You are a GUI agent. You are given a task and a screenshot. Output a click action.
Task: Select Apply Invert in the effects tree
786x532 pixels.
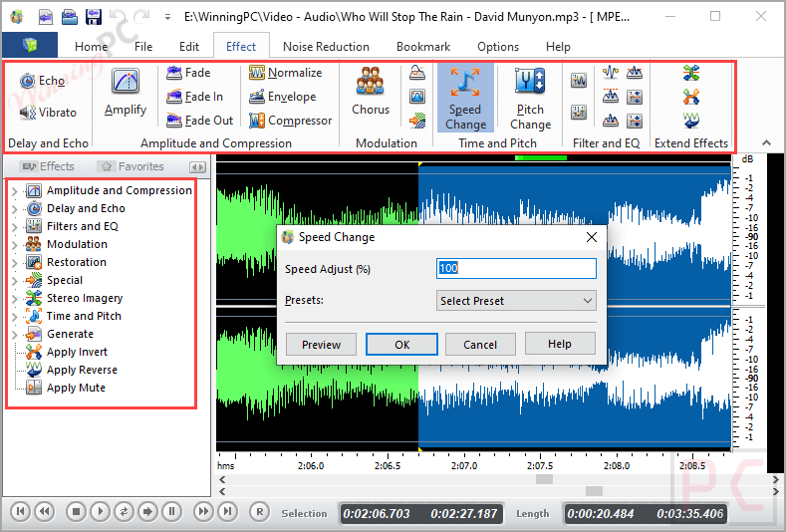click(66, 352)
